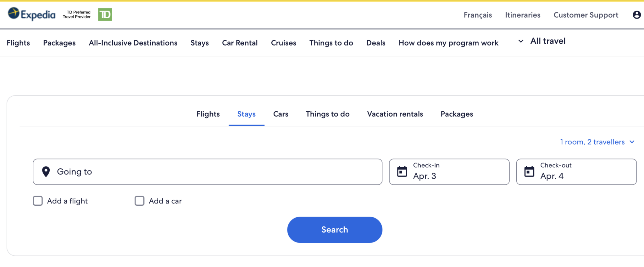Image resolution: width=644 pixels, height=267 pixels.
Task: Check Add a flight to bundle travel
Action: click(37, 201)
